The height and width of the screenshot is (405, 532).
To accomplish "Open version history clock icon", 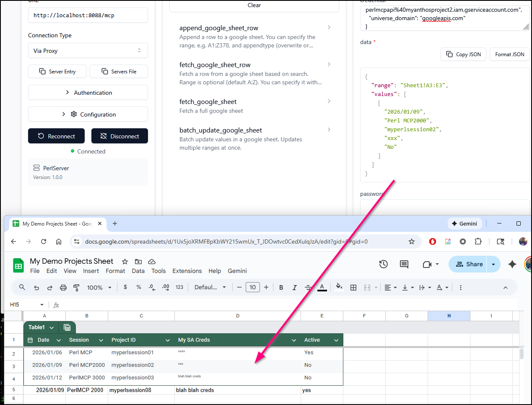I will click(383, 264).
